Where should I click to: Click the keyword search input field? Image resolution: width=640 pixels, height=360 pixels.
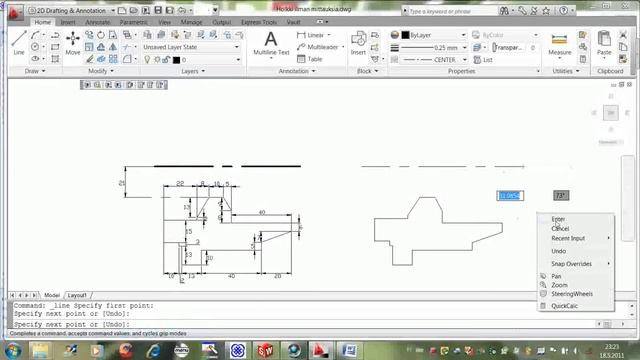452,11
